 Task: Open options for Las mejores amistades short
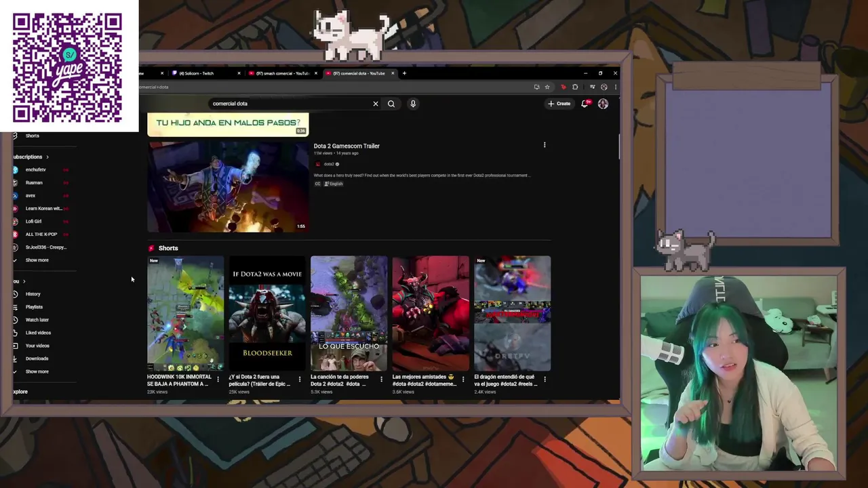click(463, 380)
